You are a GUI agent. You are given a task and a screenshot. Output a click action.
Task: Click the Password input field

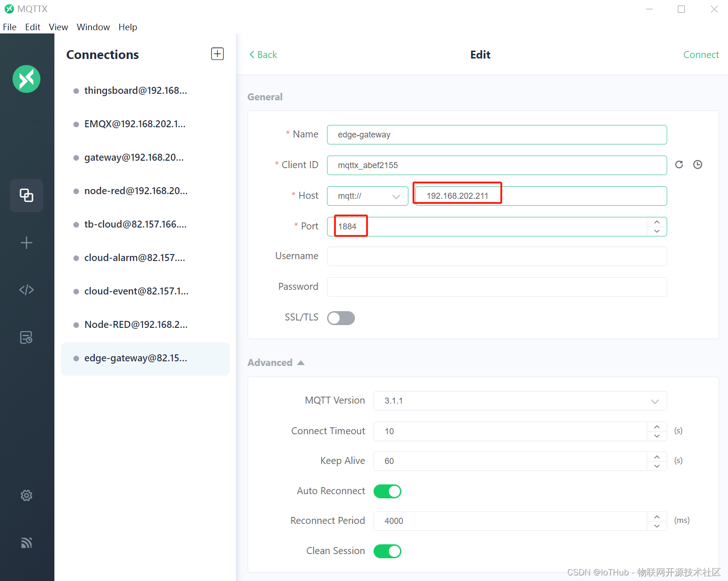(497, 287)
